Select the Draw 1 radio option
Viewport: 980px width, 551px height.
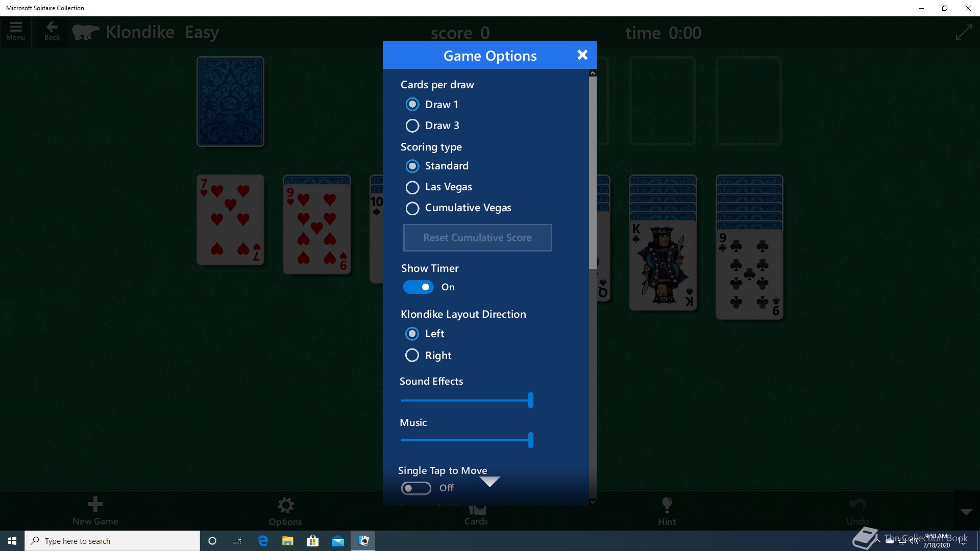click(432, 105)
